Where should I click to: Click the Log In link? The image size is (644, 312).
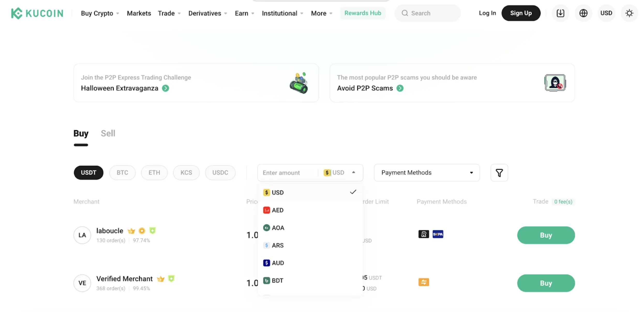pos(487,13)
